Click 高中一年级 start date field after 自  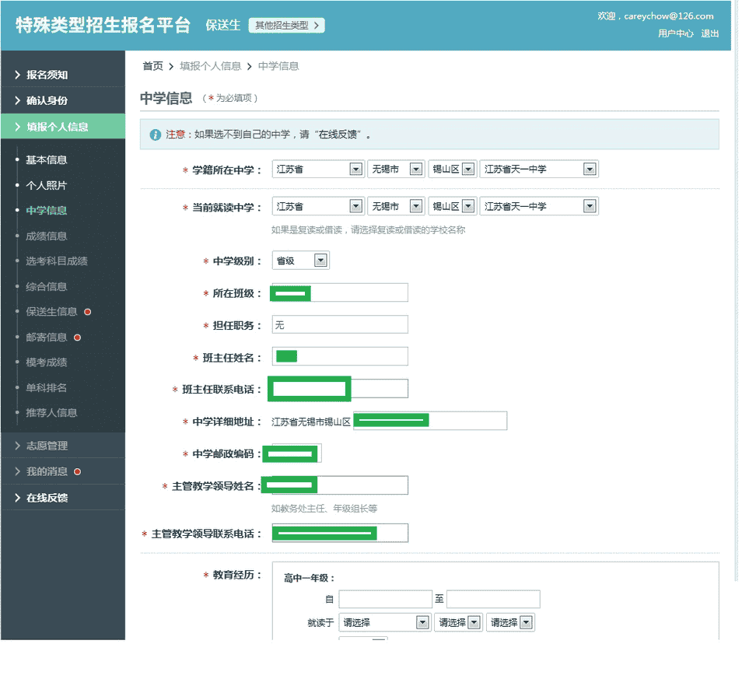[x=385, y=599]
